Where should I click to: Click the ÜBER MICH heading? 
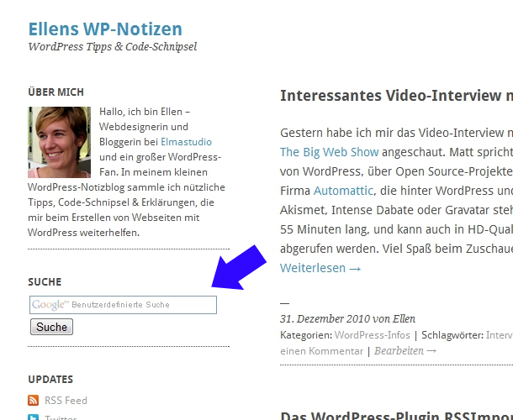click(x=56, y=92)
